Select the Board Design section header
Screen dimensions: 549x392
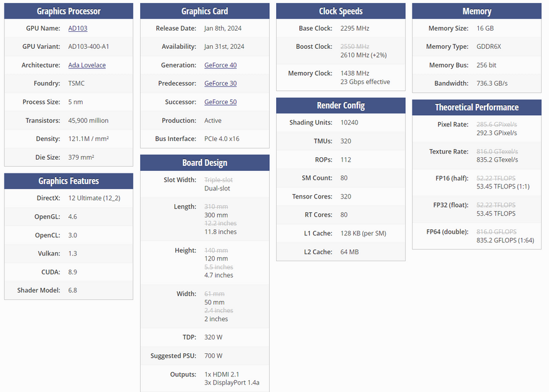click(205, 163)
